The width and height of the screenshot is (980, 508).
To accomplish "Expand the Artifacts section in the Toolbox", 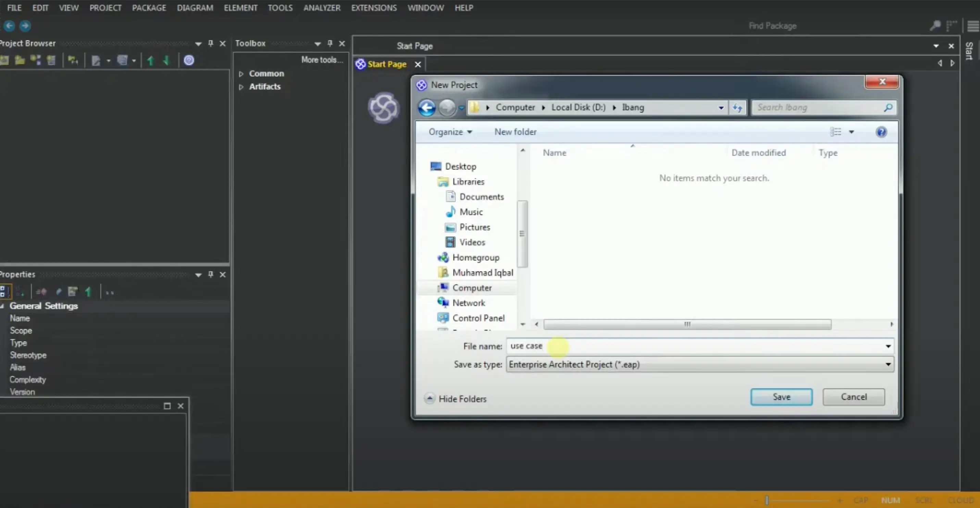I will click(x=241, y=86).
